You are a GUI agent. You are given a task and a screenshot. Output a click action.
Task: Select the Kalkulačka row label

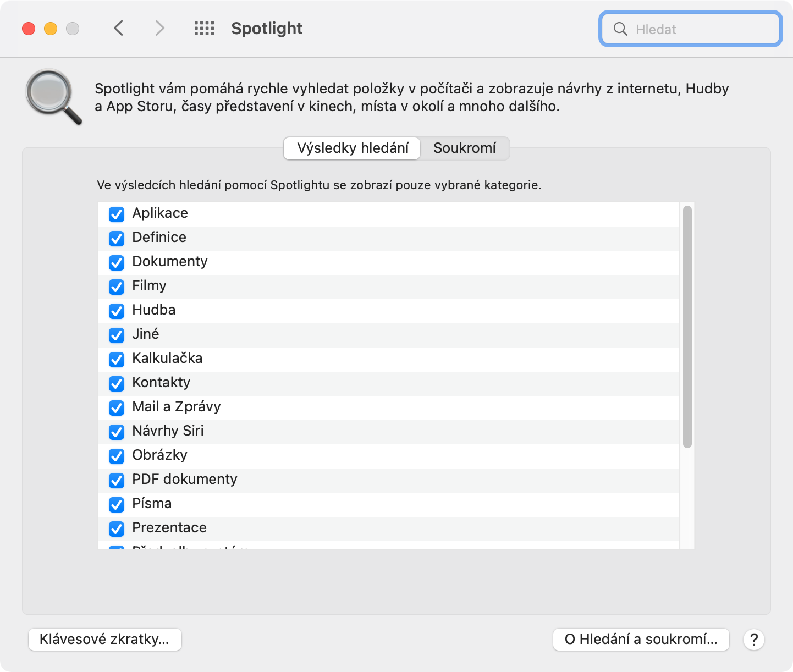point(167,359)
